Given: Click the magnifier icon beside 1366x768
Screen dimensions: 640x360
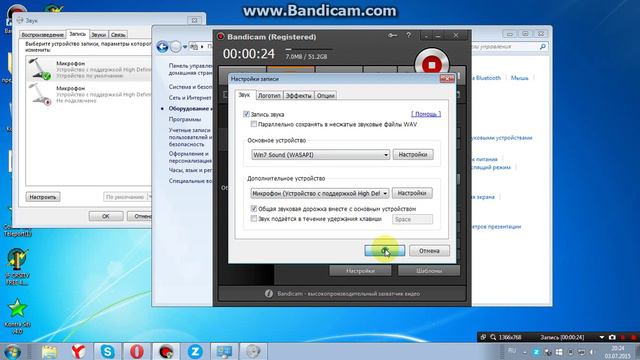Looking at the screenshot, I should click(493, 337).
